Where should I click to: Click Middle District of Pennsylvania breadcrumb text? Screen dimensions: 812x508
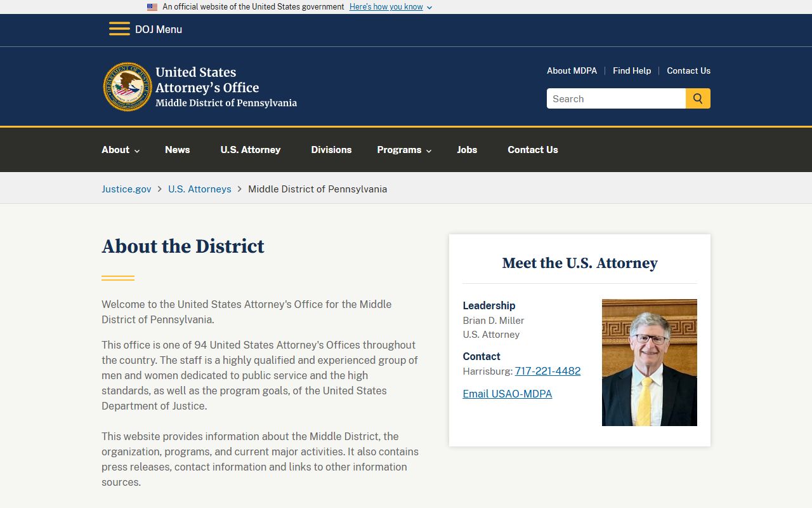(x=317, y=189)
